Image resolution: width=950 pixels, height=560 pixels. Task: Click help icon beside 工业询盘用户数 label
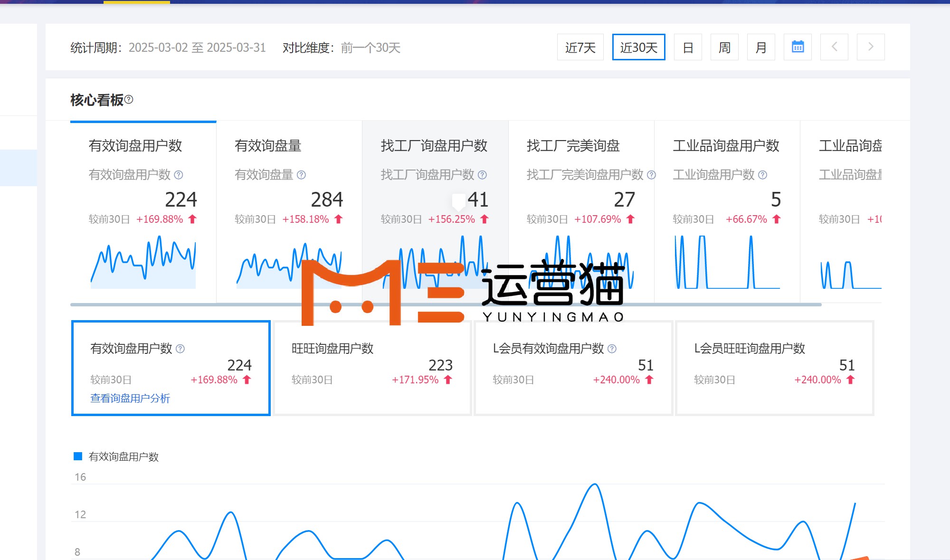(762, 175)
